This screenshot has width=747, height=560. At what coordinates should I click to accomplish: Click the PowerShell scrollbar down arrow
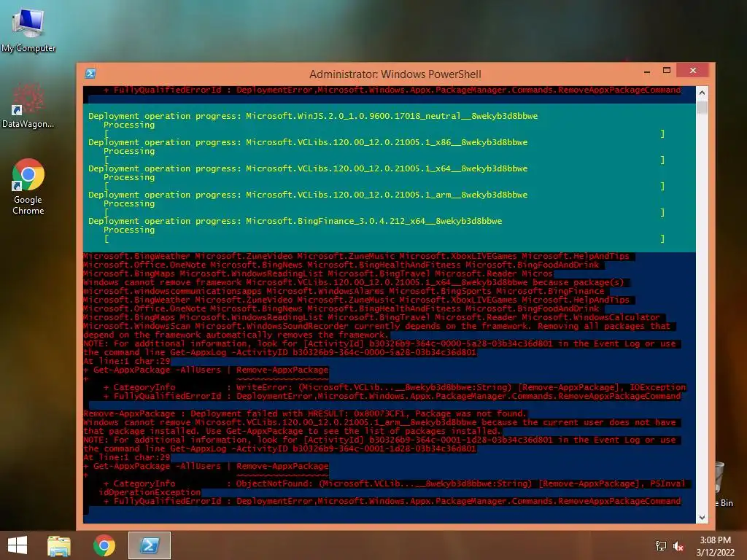pyautogui.click(x=702, y=517)
